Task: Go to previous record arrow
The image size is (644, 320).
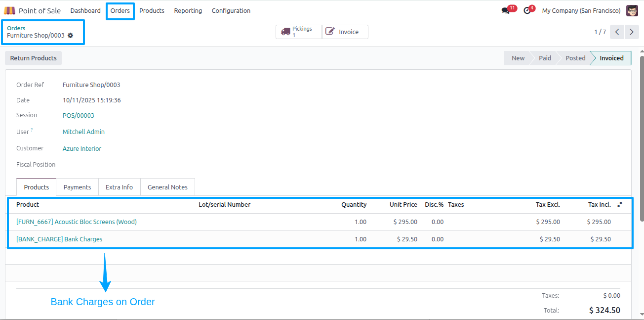Action: pyautogui.click(x=617, y=32)
